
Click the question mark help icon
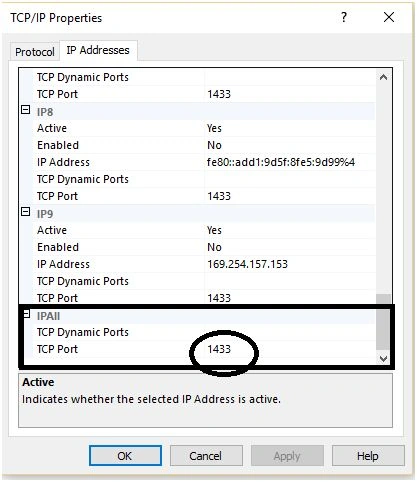point(344,17)
